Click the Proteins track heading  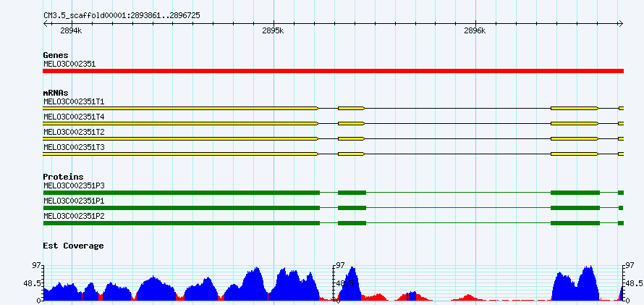(x=63, y=177)
